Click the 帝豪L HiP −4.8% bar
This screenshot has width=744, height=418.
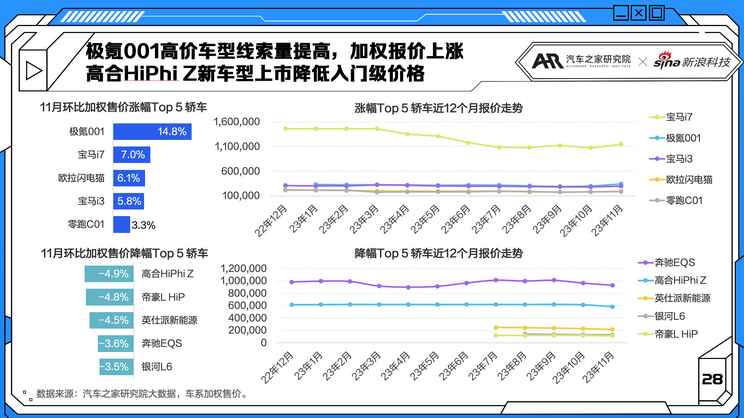(x=110, y=297)
